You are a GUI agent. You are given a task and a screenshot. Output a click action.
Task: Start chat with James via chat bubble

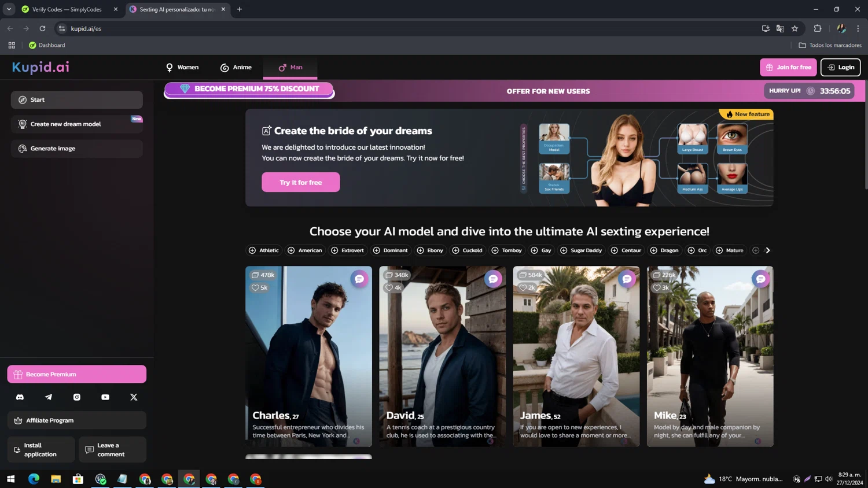[627, 279]
